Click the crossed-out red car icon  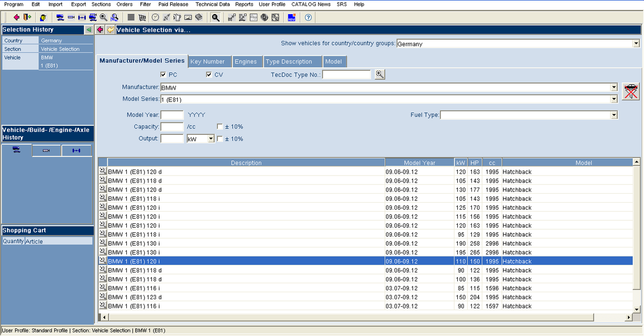click(631, 92)
